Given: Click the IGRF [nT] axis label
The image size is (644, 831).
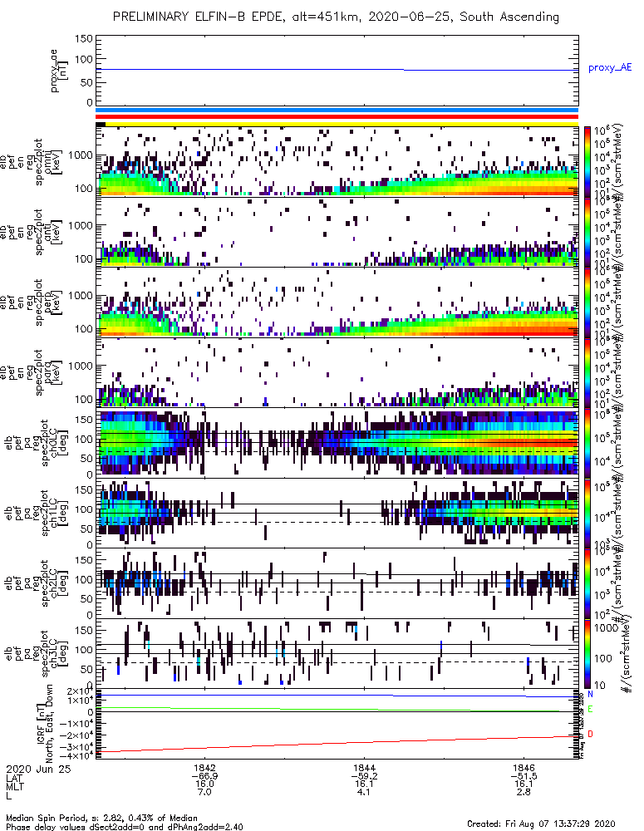Looking at the screenshot, I should [43, 724].
